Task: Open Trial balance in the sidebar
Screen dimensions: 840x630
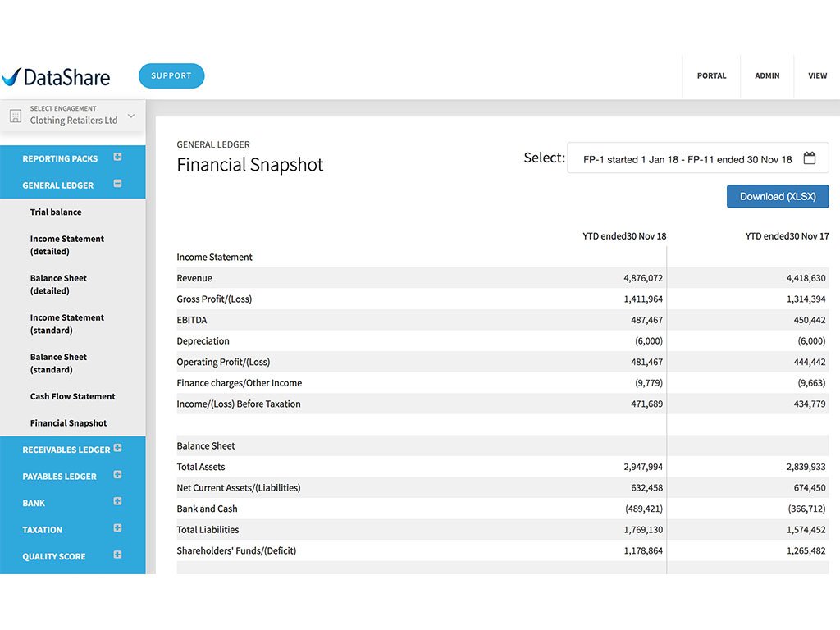Action: 56,212
